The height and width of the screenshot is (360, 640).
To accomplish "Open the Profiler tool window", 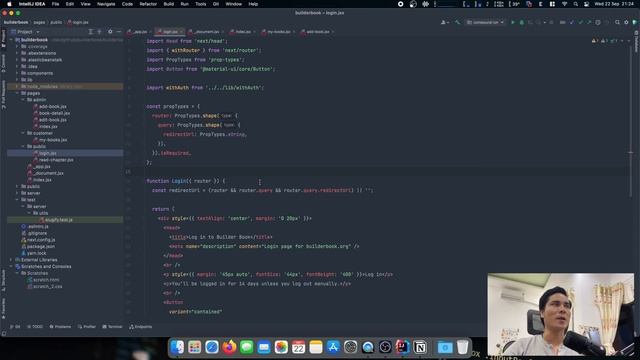I will pos(87,327).
